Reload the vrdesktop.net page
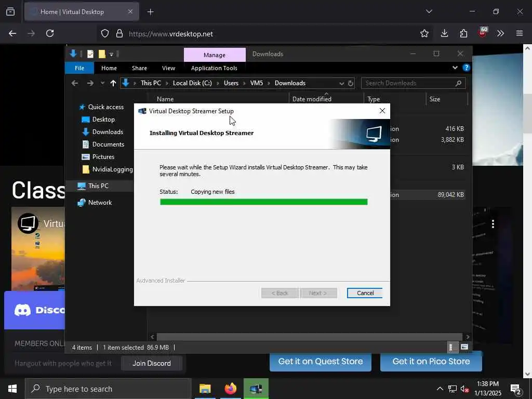Image resolution: width=532 pixels, height=399 pixels. point(50,34)
